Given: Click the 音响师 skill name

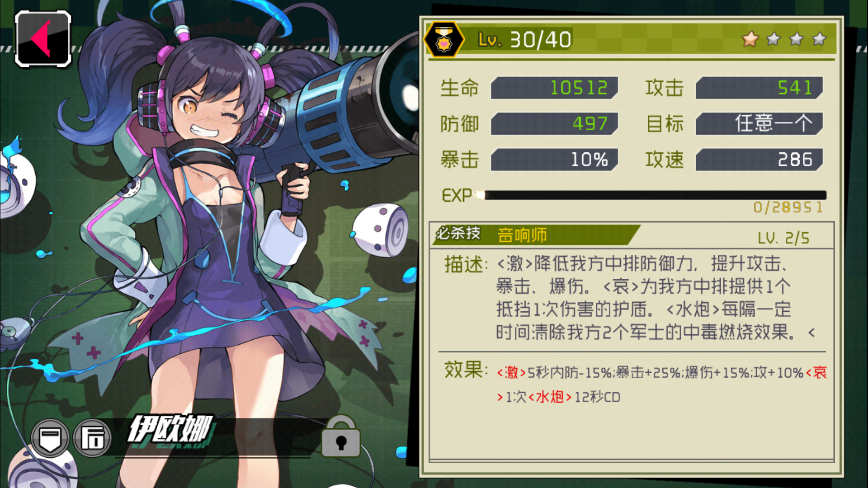Looking at the screenshot, I should 522,235.
